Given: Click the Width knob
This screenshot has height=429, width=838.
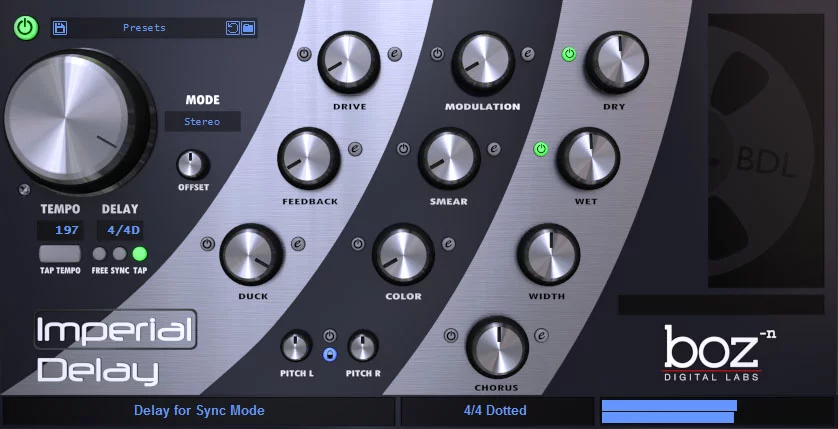Looking at the screenshot, I should pos(548,254).
